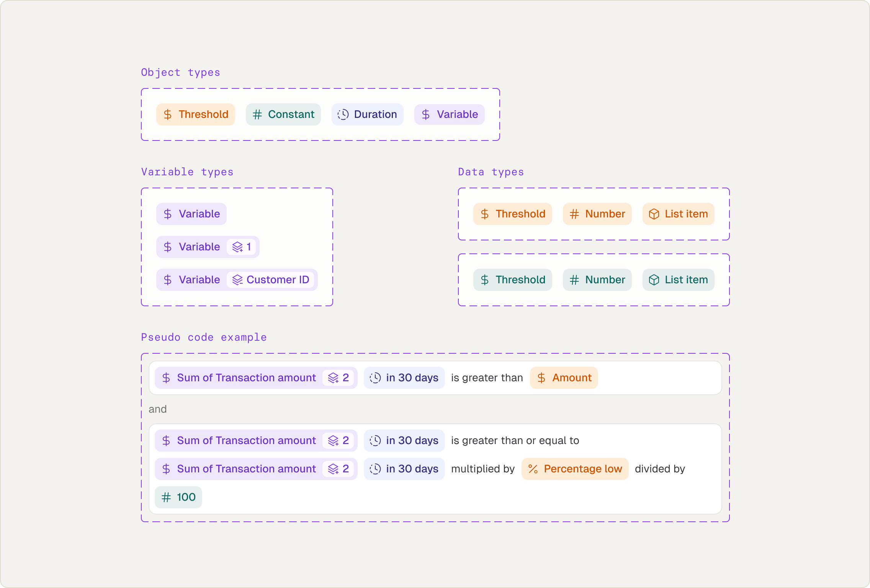Click the "is greater than or equal to" text
The image size is (870, 588).
(x=515, y=441)
